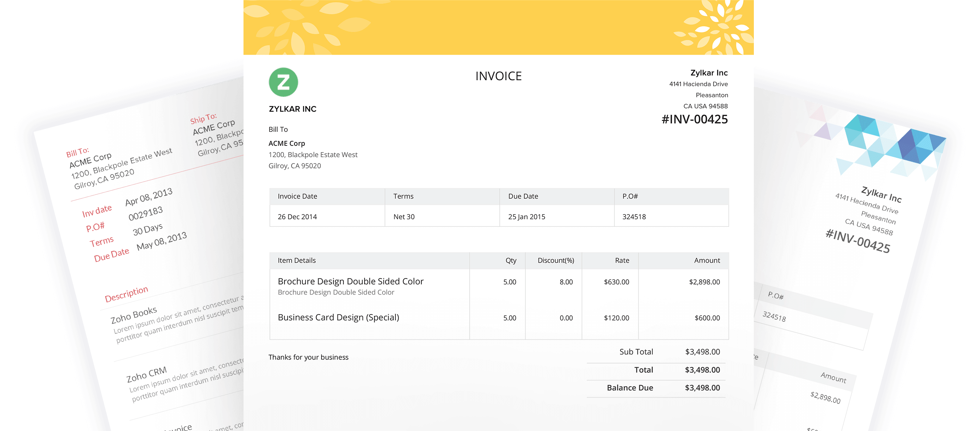
Task: Select the yellow header color band
Action: pyautogui.click(x=495, y=27)
